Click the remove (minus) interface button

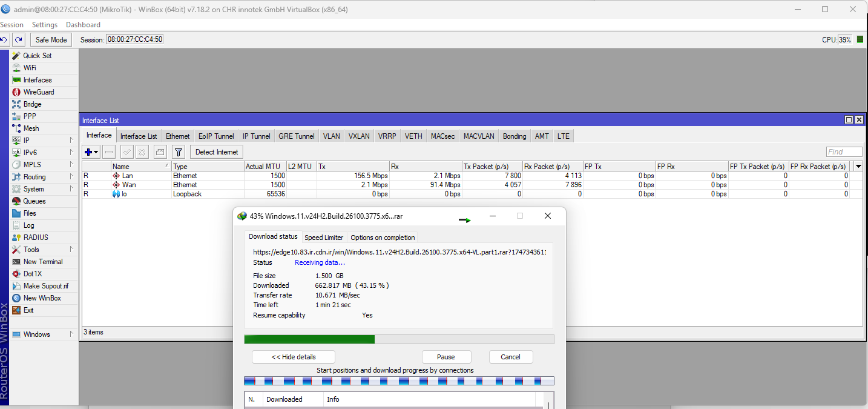pyautogui.click(x=109, y=151)
